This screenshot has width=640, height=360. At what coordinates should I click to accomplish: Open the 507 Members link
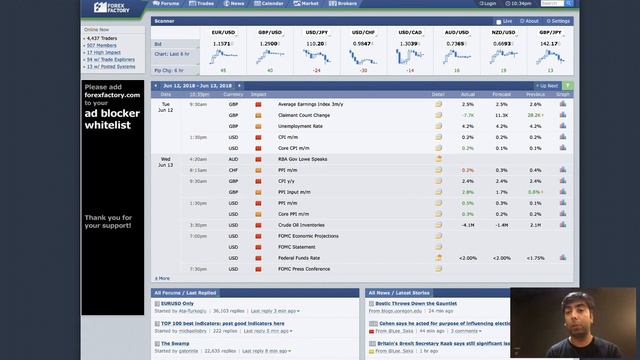tap(101, 45)
